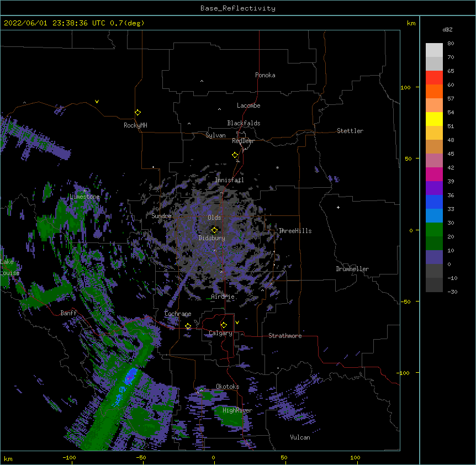
Task: Click the Blackfalds label
Action: (244, 123)
